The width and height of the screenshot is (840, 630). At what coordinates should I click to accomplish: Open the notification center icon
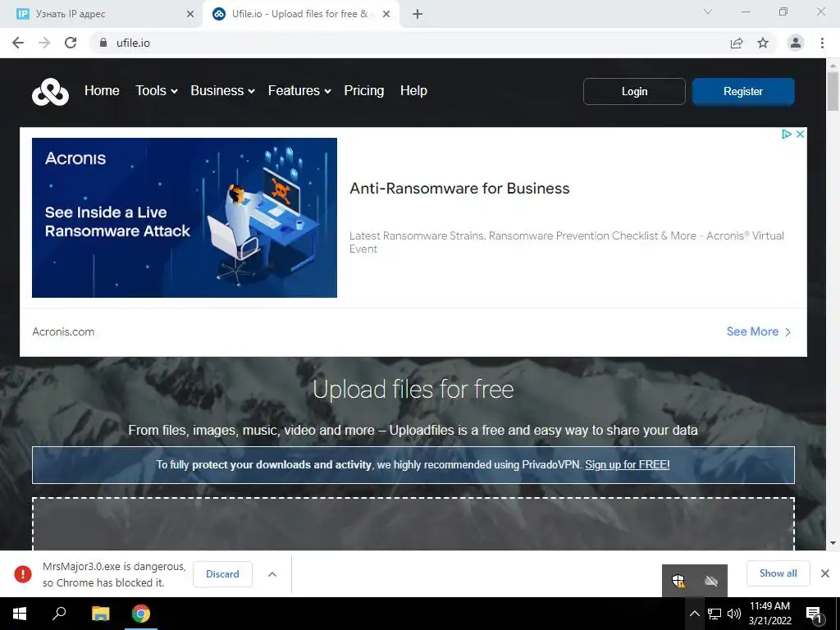814,614
